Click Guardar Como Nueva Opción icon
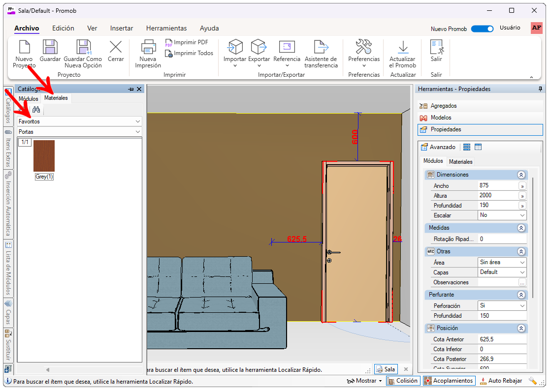This screenshot has width=550, height=392. pos(83,47)
